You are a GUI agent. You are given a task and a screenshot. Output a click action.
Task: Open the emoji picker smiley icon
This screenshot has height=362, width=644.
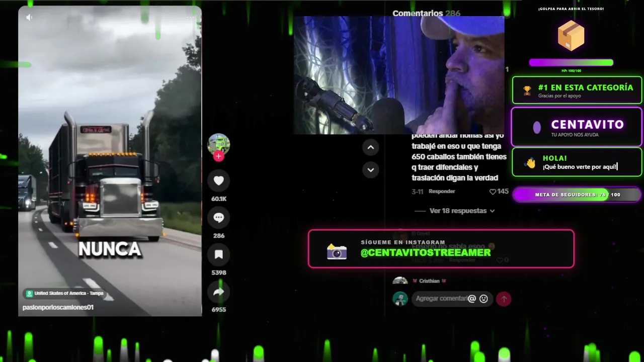[484, 299]
